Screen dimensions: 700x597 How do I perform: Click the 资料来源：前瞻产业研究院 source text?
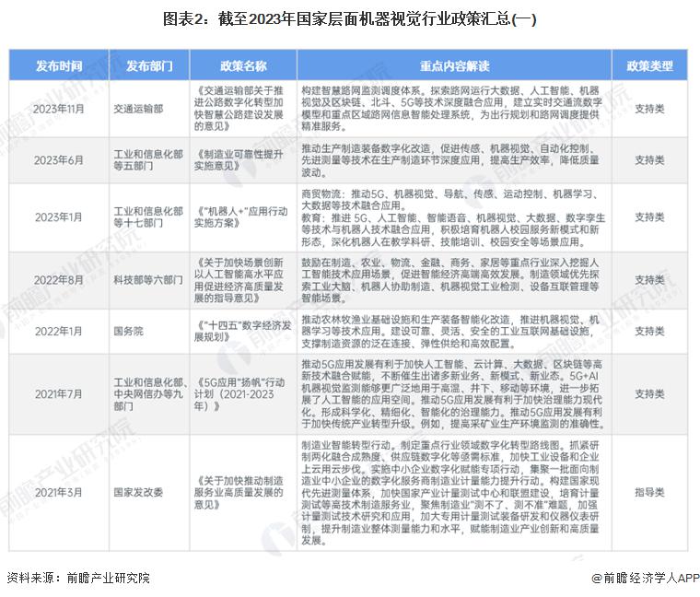[77, 578]
